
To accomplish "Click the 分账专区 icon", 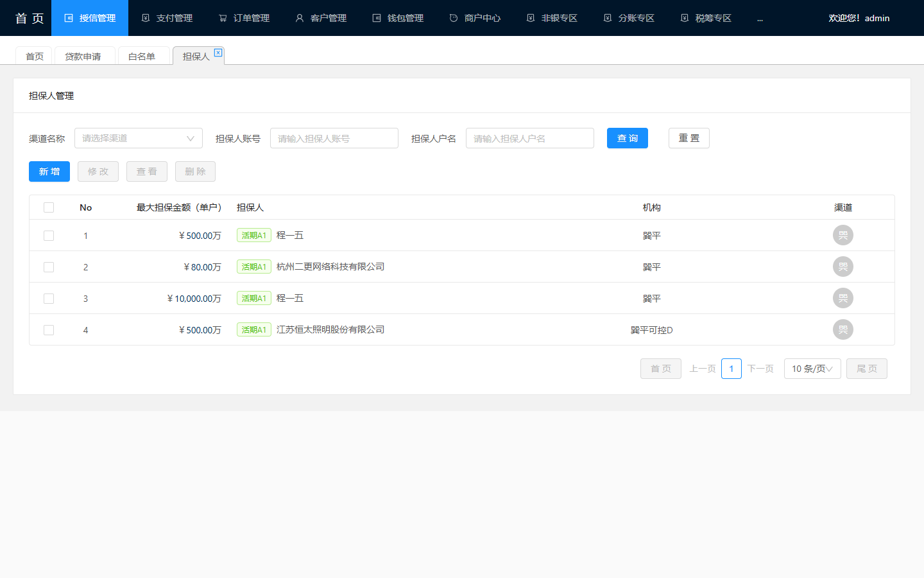I will [x=608, y=18].
